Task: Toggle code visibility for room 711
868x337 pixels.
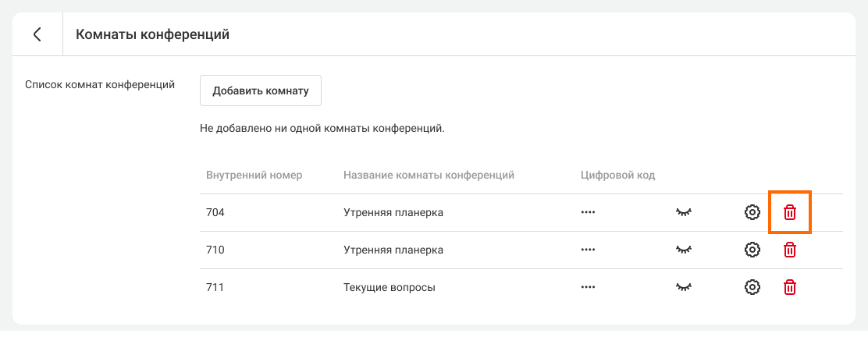Action: coord(684,287)
